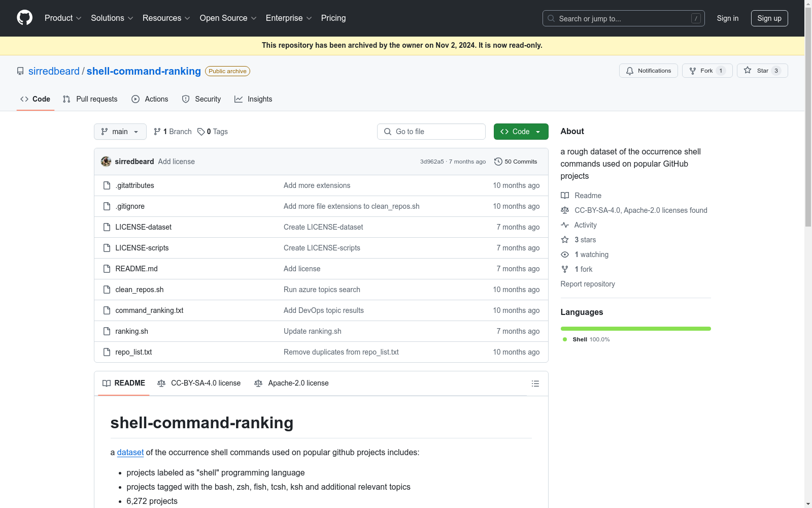Select the Code repository tab
The image size is (812, 508).
[x=35, y=99]
